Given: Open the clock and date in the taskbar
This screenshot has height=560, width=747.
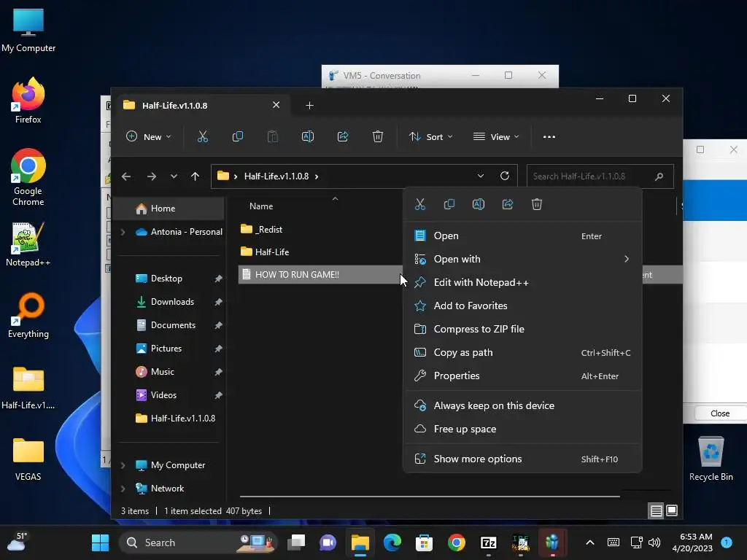Looking at the screenshot, I should tap(692, 542).
